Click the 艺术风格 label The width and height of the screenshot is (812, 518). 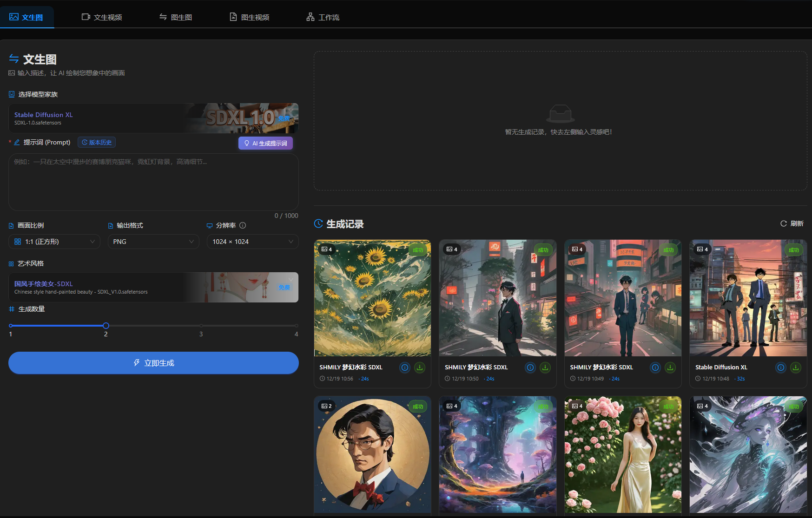click(x=31, y=263)
